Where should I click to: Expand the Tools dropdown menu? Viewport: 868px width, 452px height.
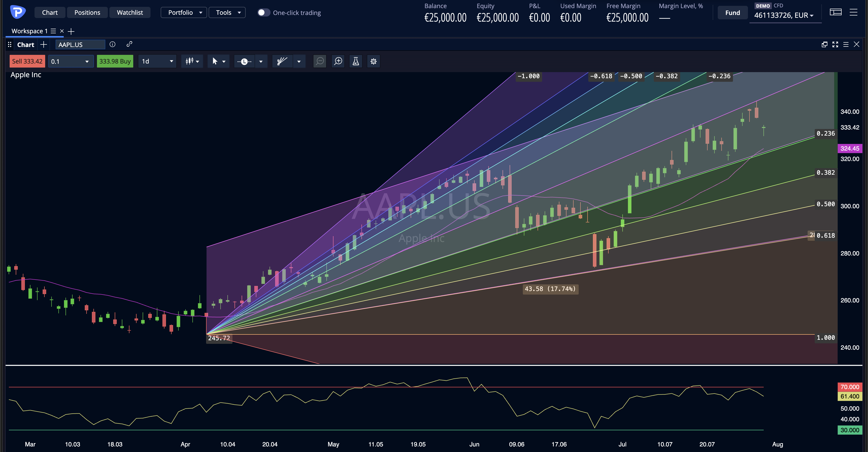[x=227, y=12]
